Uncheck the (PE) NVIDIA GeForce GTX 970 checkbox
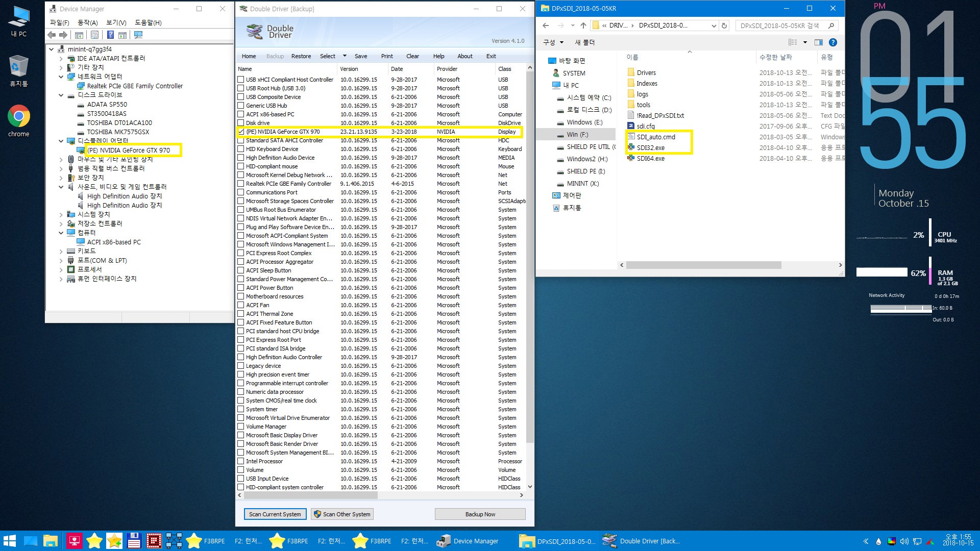The width and height of the screenshot is (980, 551). pyautogui.click(x=240, y=132)
